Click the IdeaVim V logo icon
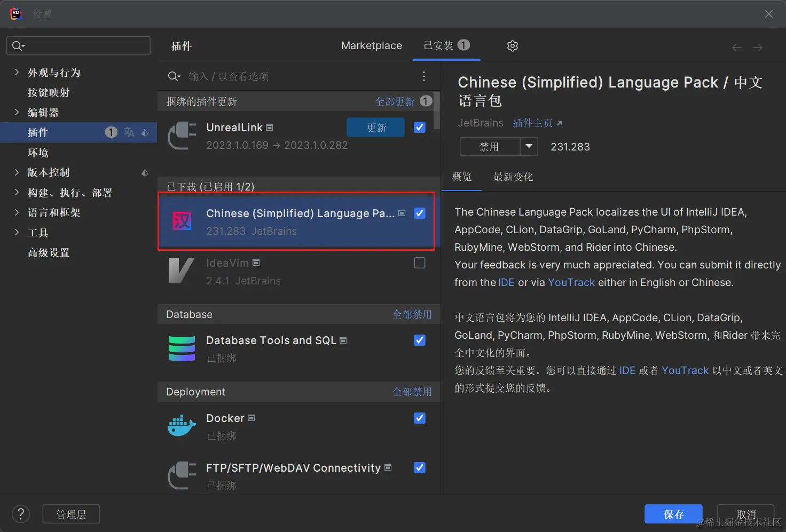Image resolution: width=786 pixels, height=532 pixels. (182, 271)
